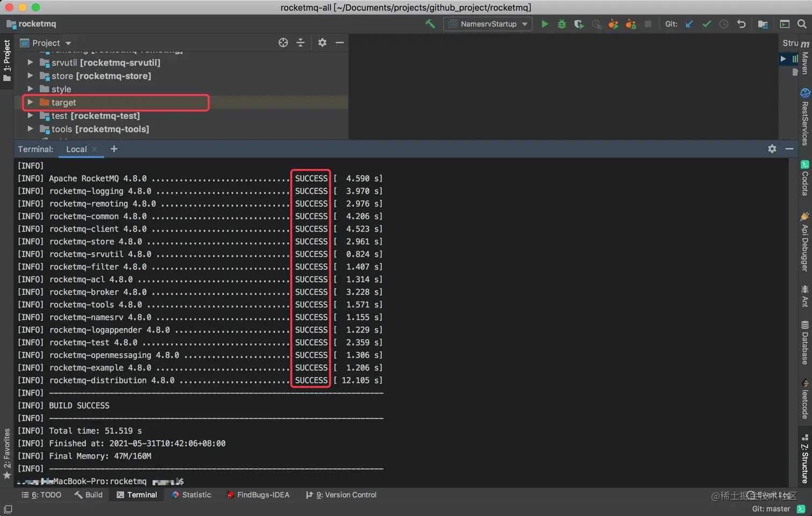Screen dimensions: 812x516
Task: Expand the tools [rocketmq-tools] module
Action: tap(30, 129)
